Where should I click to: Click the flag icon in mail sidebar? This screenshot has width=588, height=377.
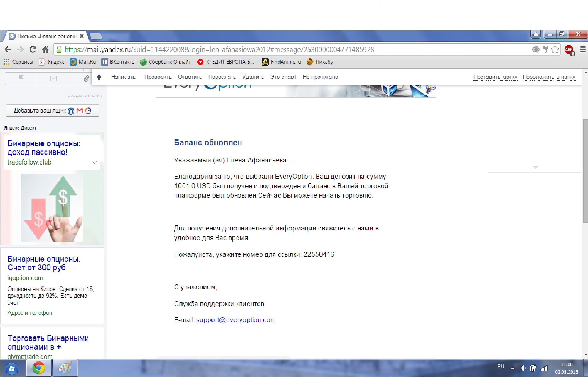[21, 78]
